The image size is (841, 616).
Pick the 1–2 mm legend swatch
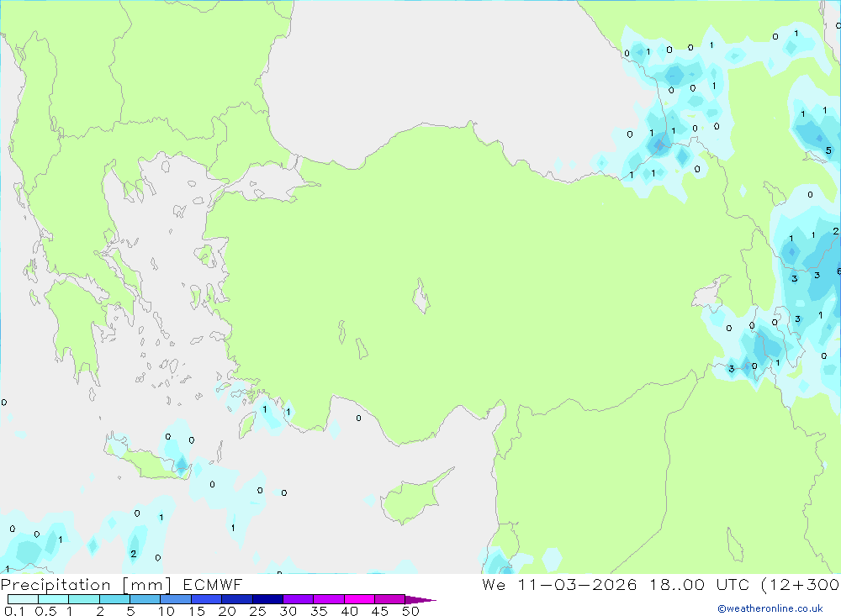[84, 599]
